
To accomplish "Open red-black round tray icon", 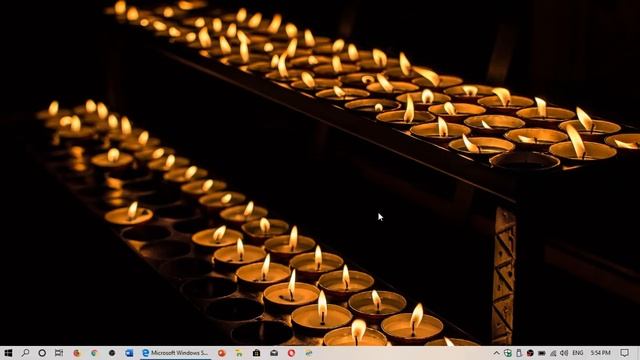I will (x=530, y=353).
